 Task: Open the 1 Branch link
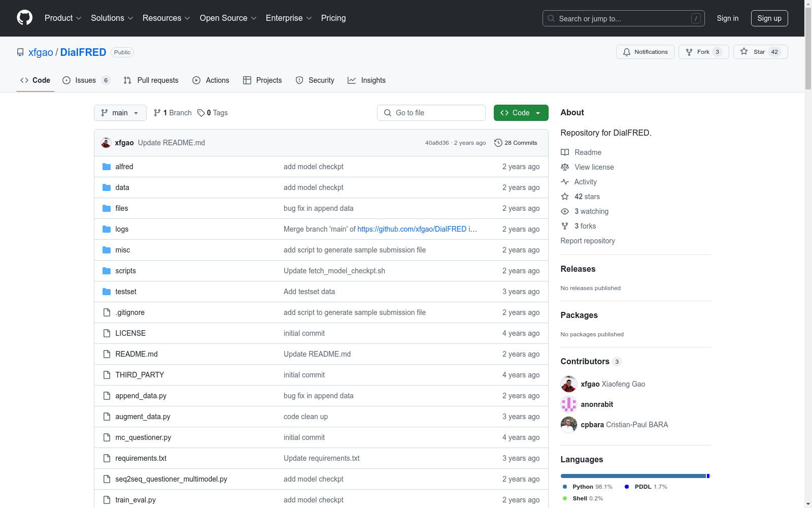pos(173,113)
